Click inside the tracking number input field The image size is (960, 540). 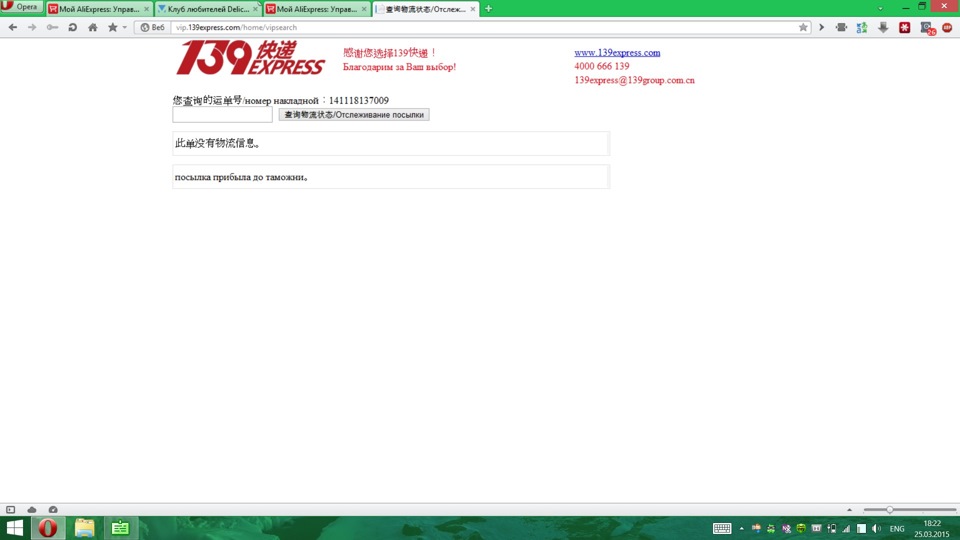pos(222,114)
